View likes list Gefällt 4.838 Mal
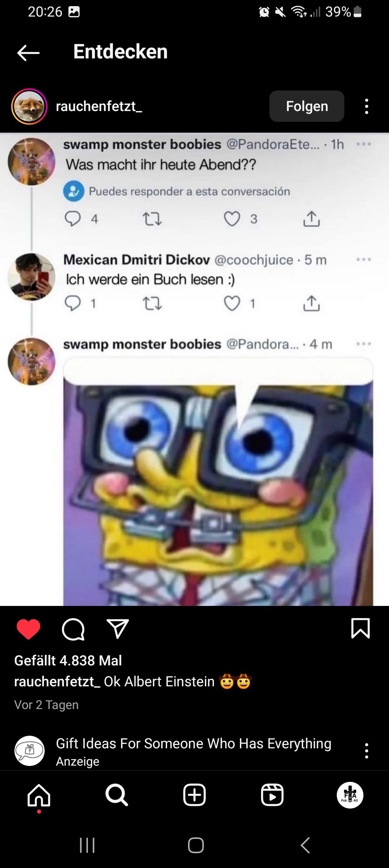The height and width of the screenshot is (868, 389). [68, 660]
